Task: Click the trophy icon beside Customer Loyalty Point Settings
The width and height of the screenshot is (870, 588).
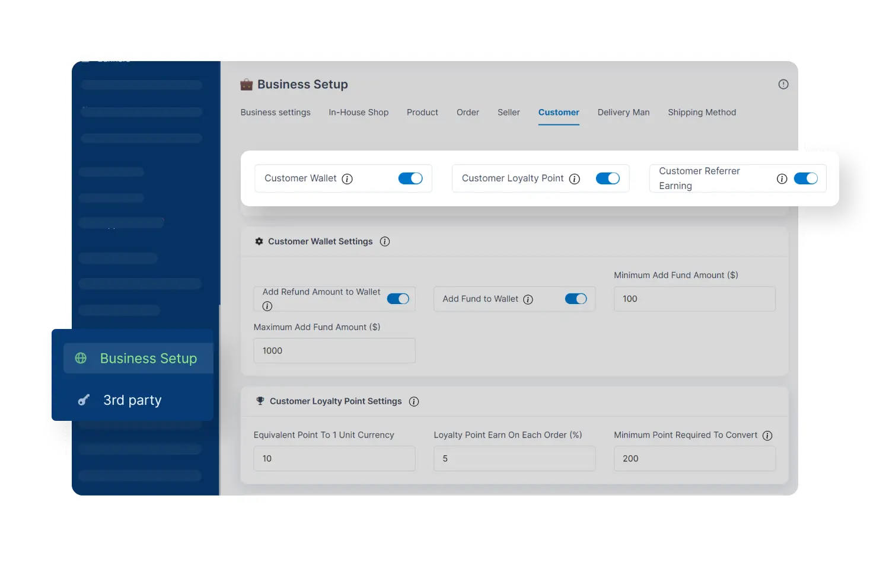Action: (259, 401)
